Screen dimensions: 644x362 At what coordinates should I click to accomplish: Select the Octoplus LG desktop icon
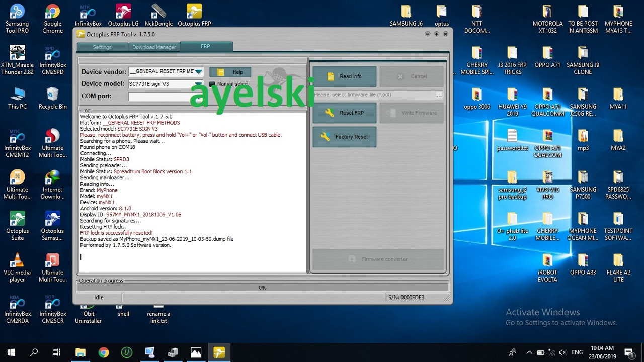123,15
